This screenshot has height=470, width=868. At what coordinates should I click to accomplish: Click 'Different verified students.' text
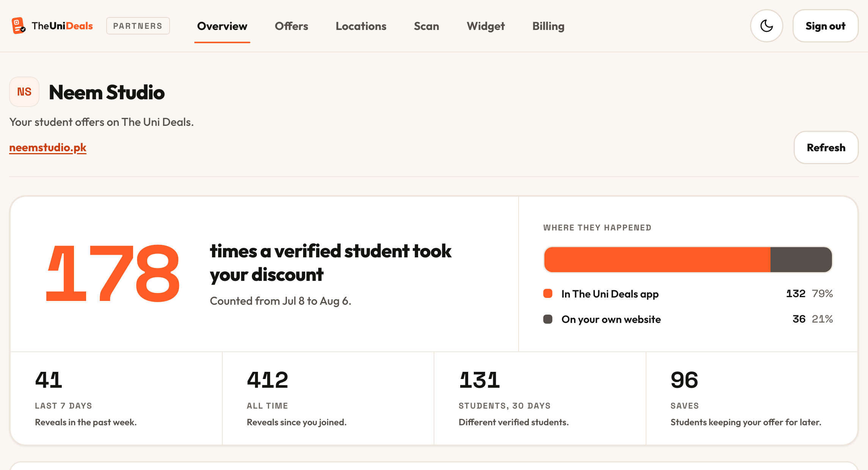[x=514, y=422]
